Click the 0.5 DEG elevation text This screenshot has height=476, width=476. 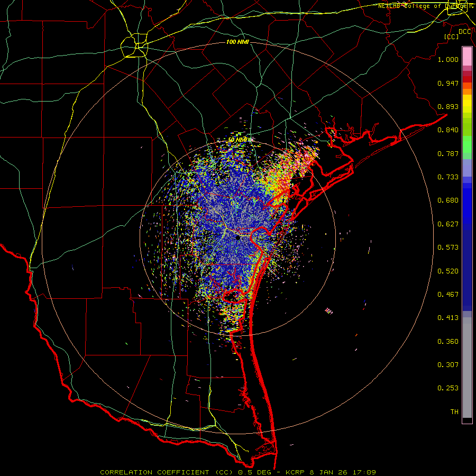tap(255, 472)
